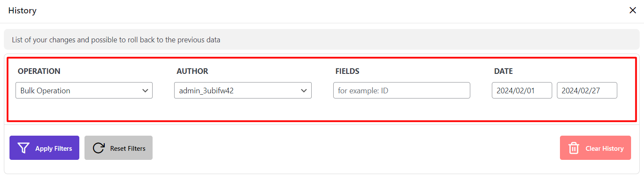Close the History panel with the X
Image resolution: width=644 pixels, height=178 pixels.
coord(632,10)
